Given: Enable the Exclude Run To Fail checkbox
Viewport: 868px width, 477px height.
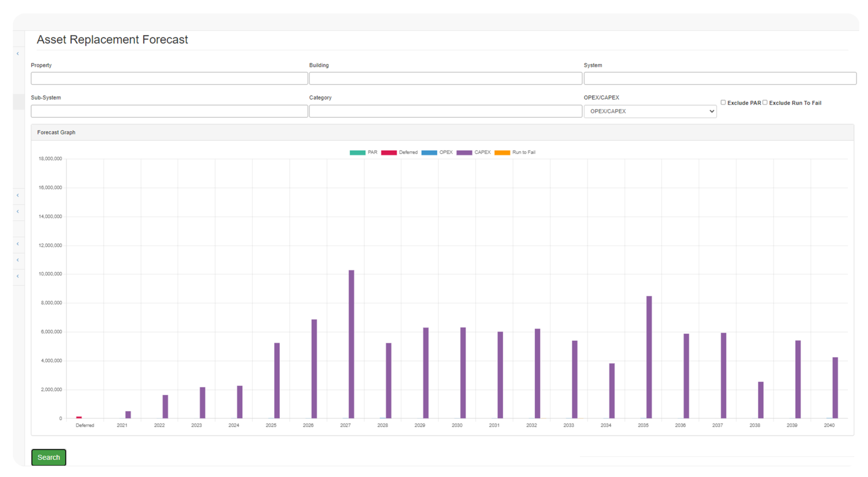Looking at the screenshot, I should tap(765, 103).
